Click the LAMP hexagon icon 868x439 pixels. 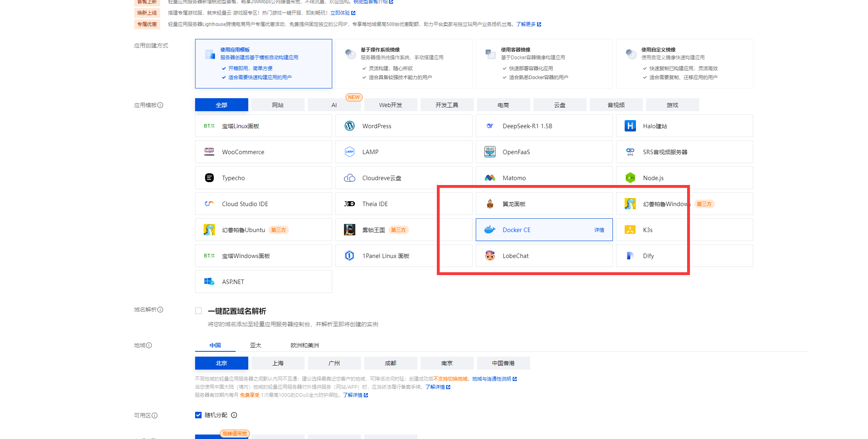pos(350,152)
